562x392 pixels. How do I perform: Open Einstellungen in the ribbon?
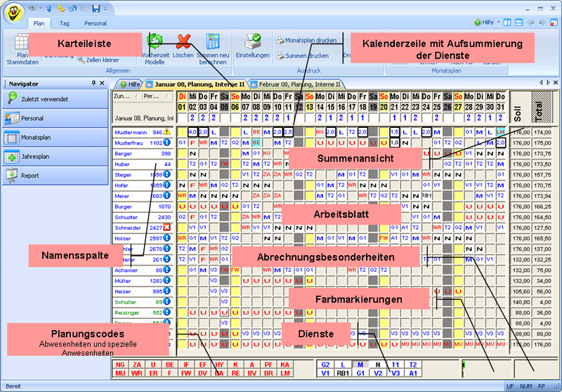(x=252, y=42)
